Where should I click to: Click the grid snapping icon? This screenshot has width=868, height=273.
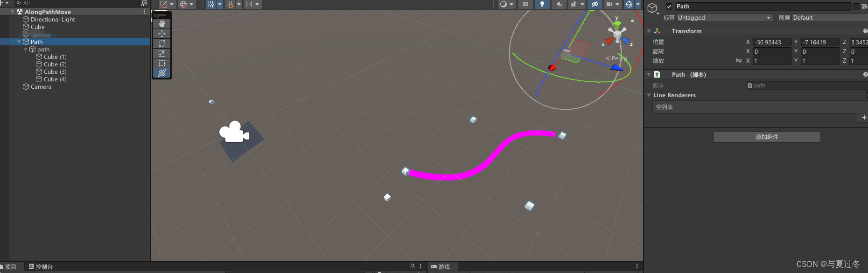tap(230, 4)
